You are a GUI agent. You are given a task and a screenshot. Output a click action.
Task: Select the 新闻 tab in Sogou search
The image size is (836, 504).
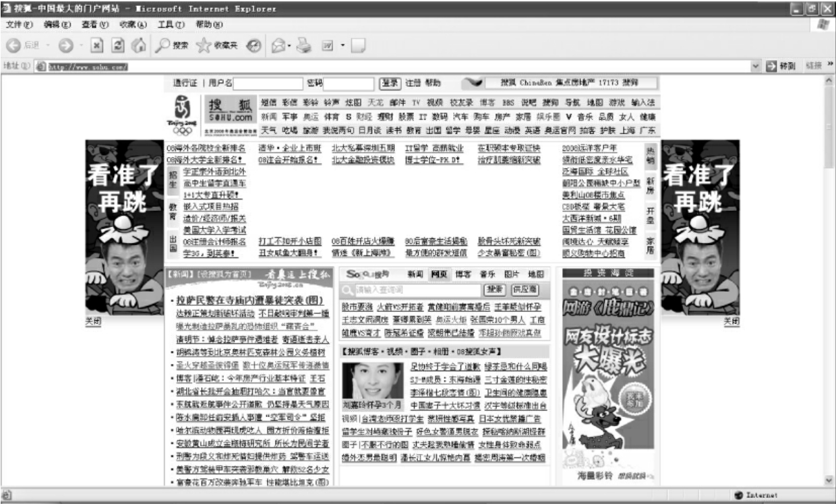pos(415,275)
